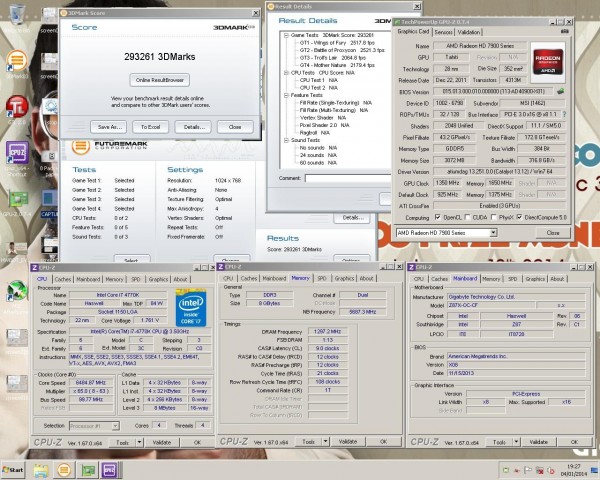Open the Caches tab in left CPU-Z
Image resolution: width=600 pixels, height=480 pixels.
pos(63,279)
